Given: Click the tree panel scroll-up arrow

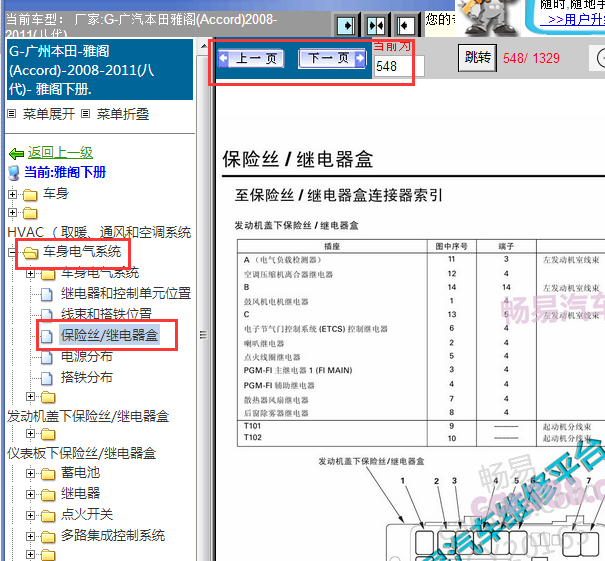Looking at the screenshot, I should click(203, 47).
